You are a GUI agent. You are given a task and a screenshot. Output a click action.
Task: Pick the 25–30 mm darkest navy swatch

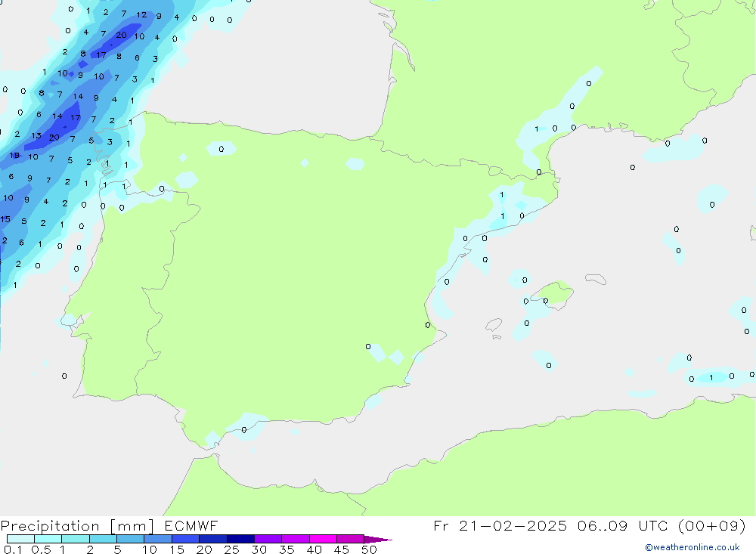pos(240,539)
